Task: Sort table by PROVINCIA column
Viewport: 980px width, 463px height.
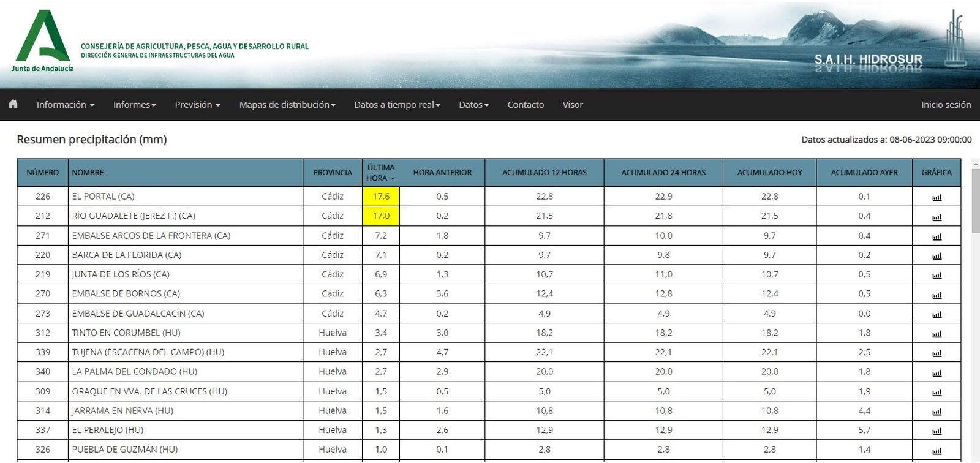Action: click(x=333, y=173)
